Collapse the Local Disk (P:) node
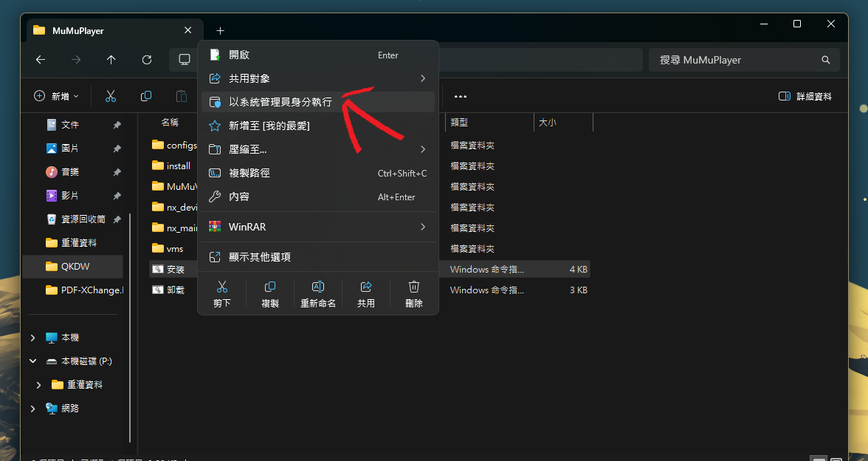The width and height of the screenshot is (868, 461). [32, 361]
